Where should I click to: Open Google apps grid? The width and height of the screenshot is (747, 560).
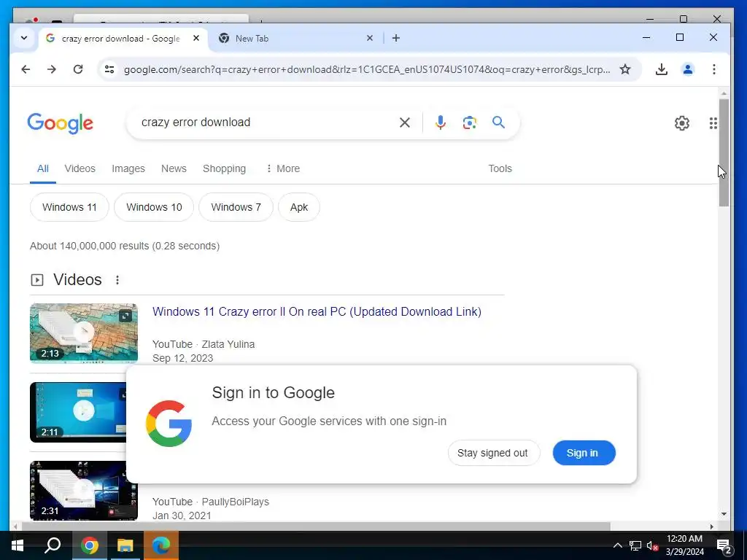point(713,123)
